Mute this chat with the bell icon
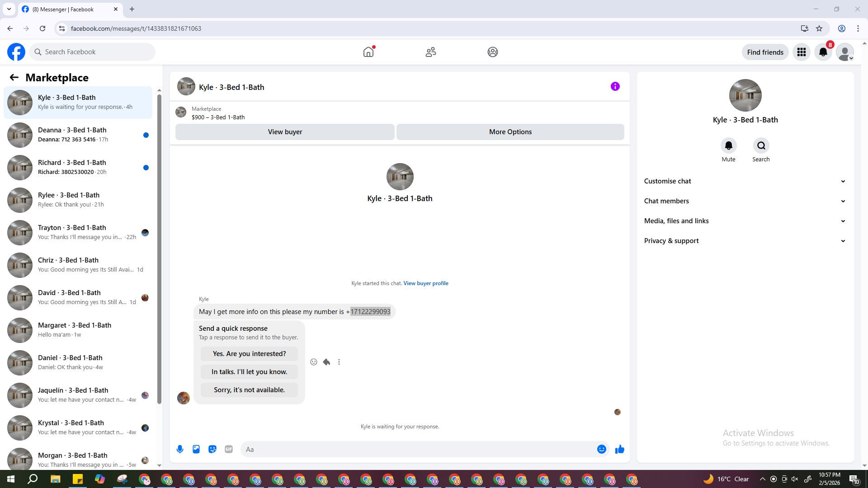This screenshot has height=488, width=868. [x=728, y=146]
